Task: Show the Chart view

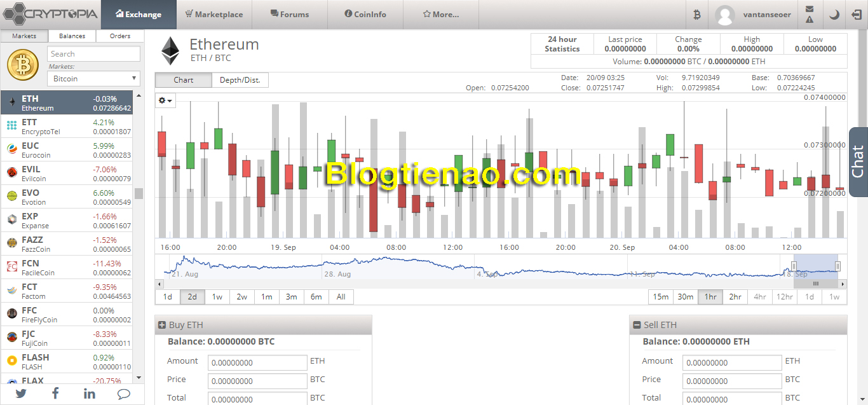Action: [184, 80]
